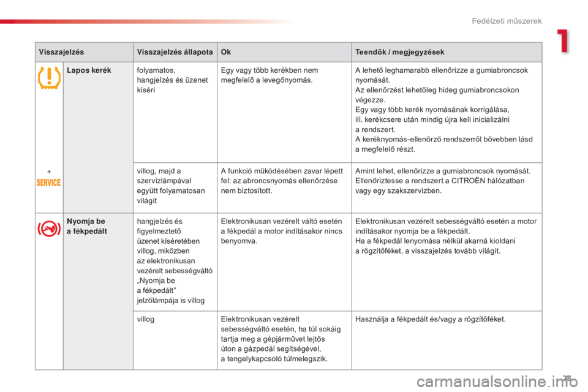Select the "Visszajelzés állapota" column header
This screenshot has width=588, height=392.
point(175,52)
